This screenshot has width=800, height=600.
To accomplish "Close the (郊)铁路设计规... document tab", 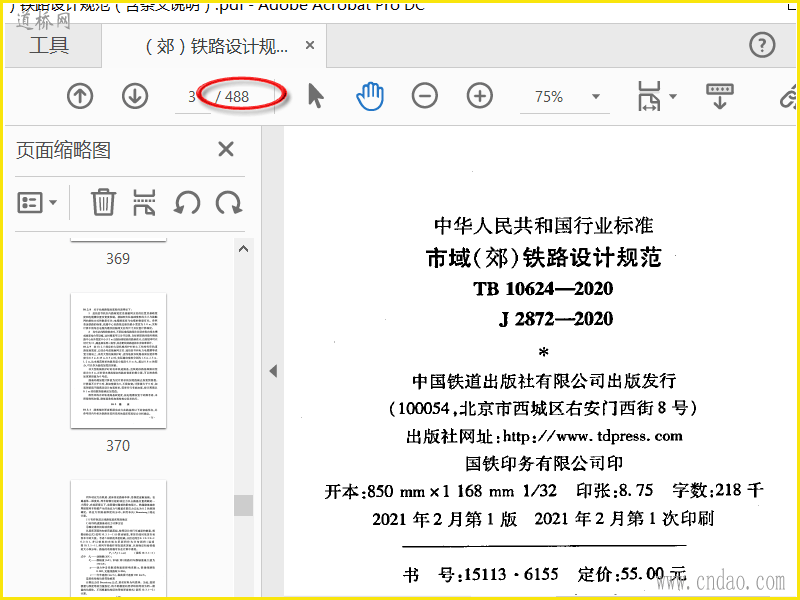I will point(310,45).
